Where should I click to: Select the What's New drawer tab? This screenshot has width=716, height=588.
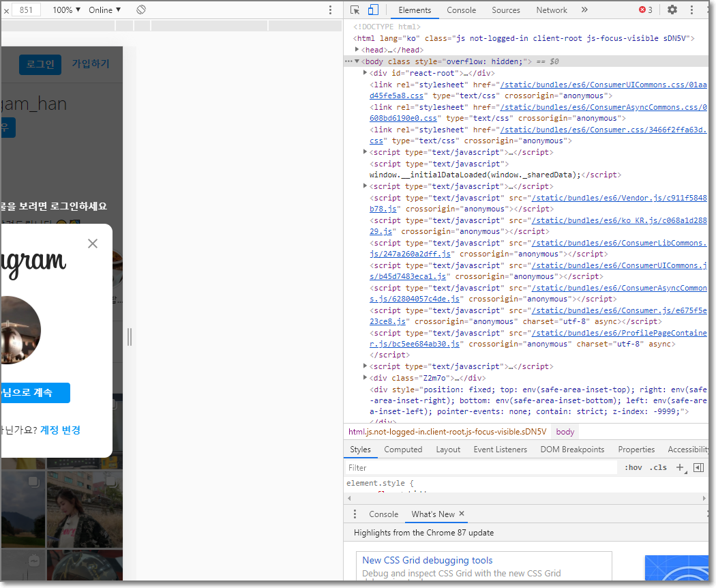pyautogui.click(x=433, y=514)
